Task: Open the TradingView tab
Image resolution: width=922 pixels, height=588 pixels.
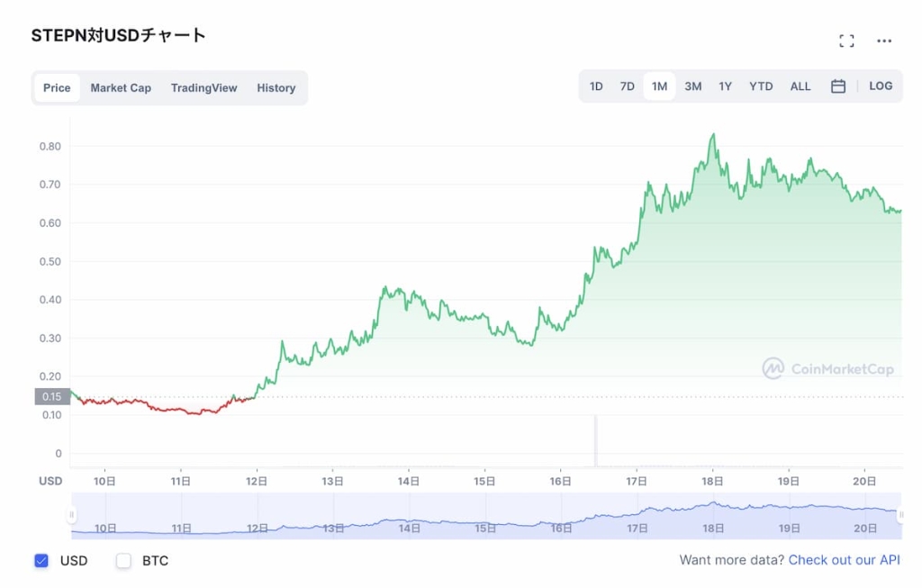Action: click(203, 88)
